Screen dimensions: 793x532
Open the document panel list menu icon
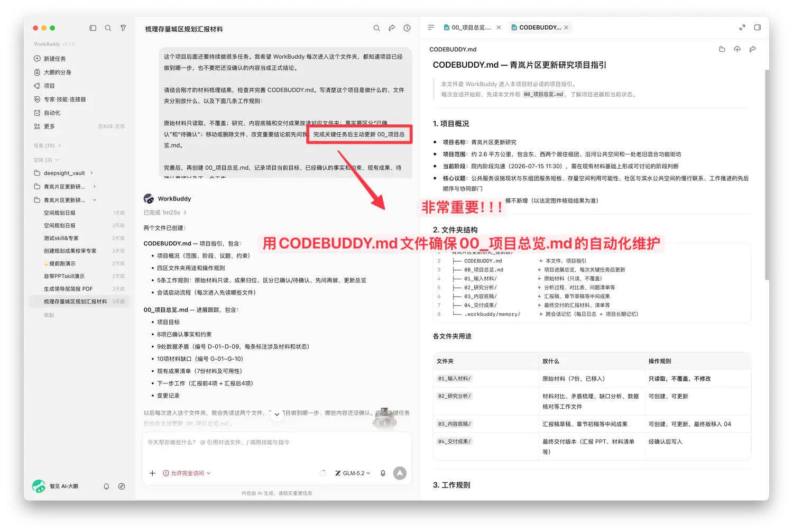click(x=431, y=27)
